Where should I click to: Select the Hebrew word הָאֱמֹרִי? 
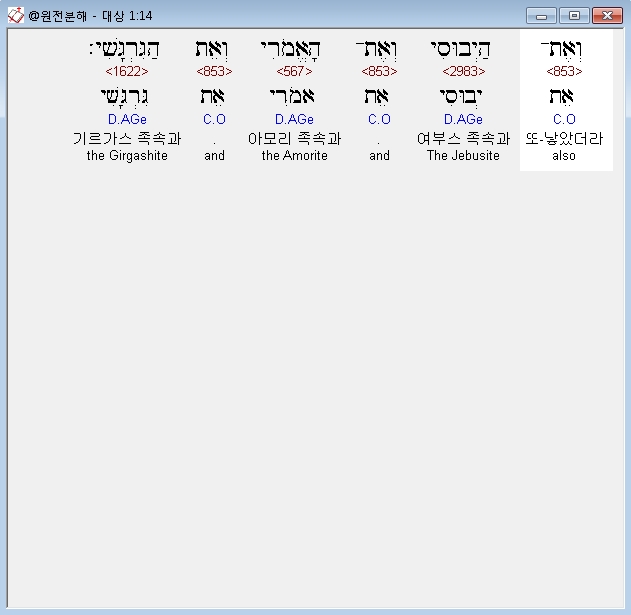click(x=291, y=50)
